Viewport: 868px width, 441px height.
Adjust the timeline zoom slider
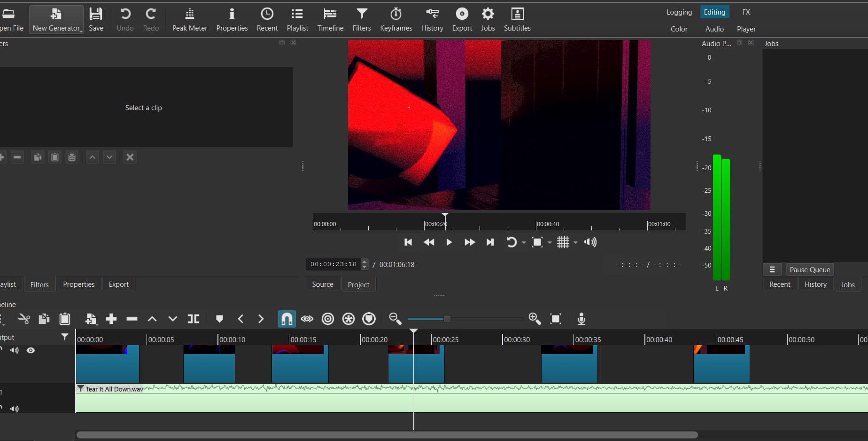tap(447, 319)
